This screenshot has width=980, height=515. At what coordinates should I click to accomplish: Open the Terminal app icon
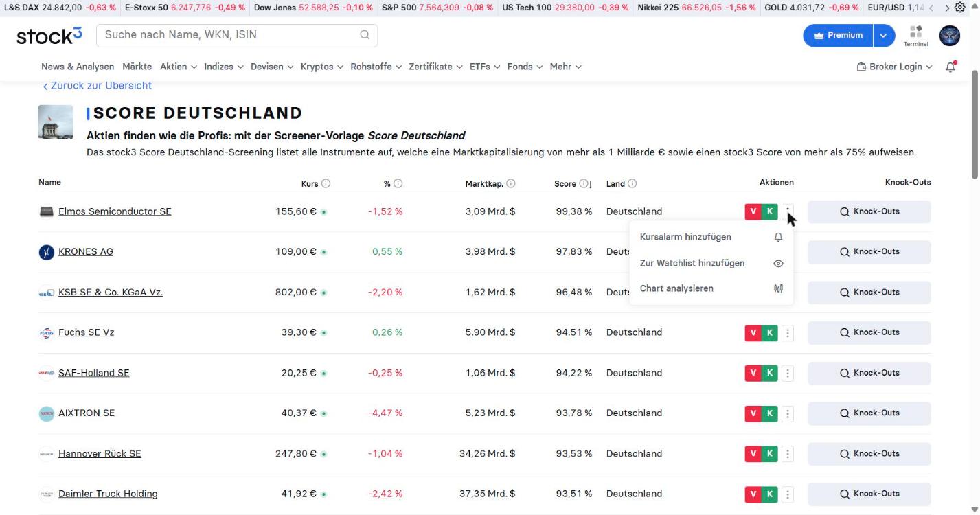click(x=916, y=36)
